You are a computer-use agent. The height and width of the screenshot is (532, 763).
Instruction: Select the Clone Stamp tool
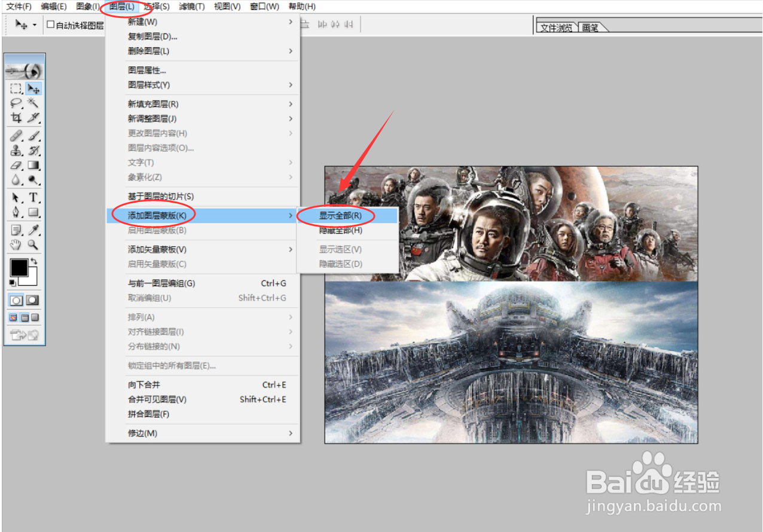click(16, 150)
